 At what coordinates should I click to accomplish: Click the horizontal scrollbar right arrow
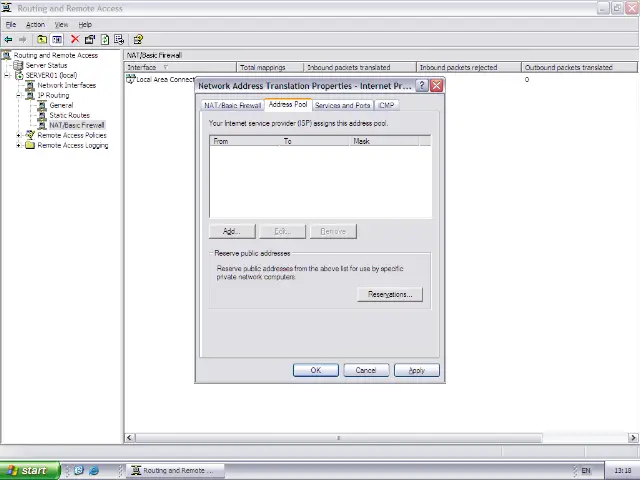633,438
